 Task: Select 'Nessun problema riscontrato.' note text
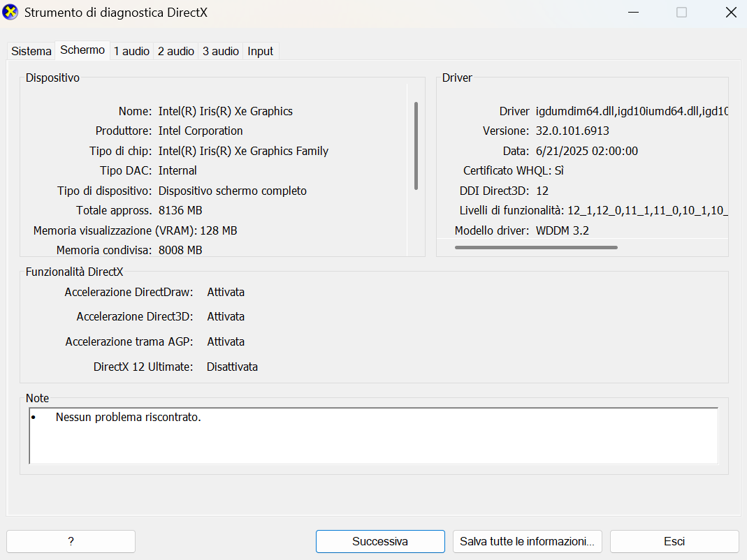tap(128, 417)
